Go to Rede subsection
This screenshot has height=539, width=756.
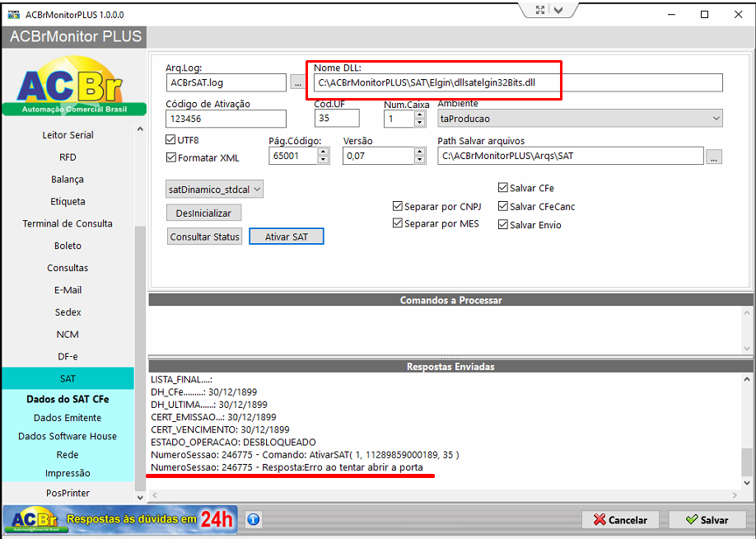point(68,455)
